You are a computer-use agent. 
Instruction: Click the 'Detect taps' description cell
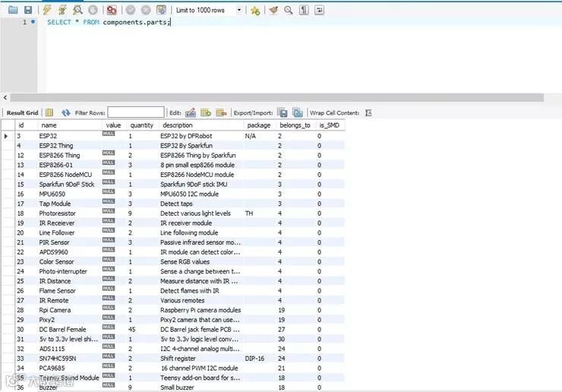(176, 204)
